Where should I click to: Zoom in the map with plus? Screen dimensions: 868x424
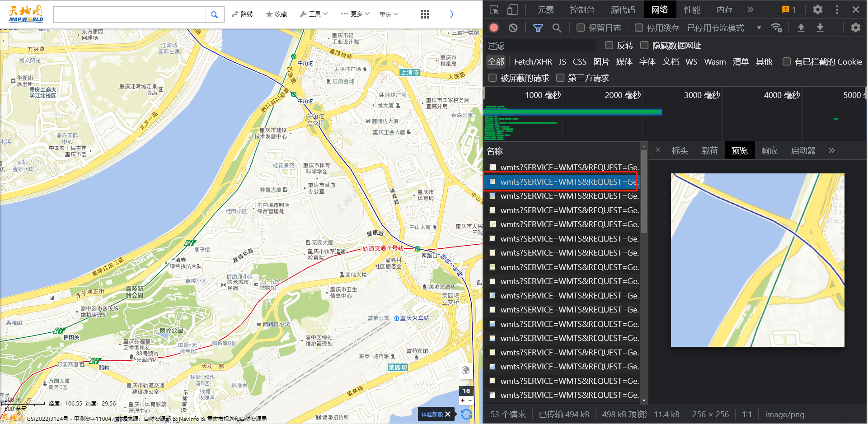(463, 400)
